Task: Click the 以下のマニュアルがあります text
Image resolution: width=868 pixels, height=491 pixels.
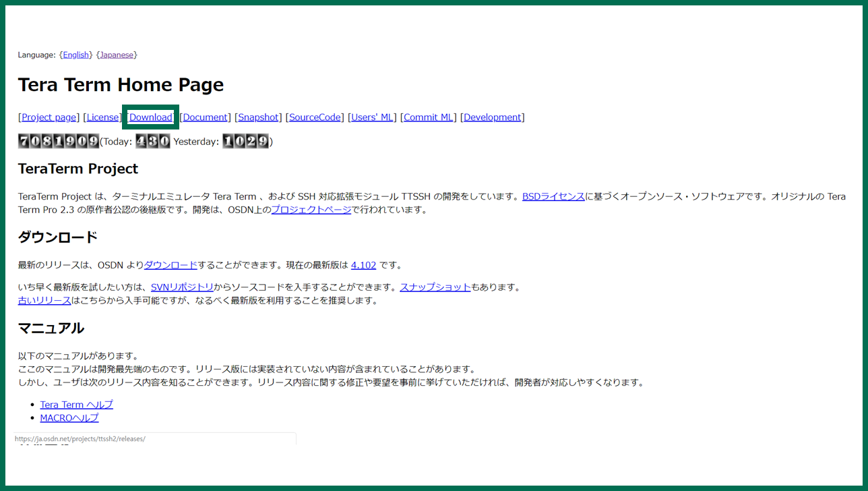Action: 78,355
